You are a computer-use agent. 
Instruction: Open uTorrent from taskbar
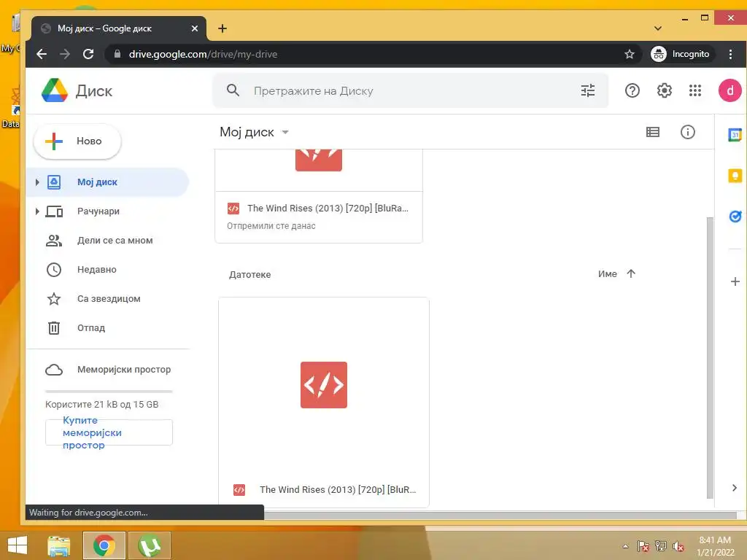click(x=149, y=545)
